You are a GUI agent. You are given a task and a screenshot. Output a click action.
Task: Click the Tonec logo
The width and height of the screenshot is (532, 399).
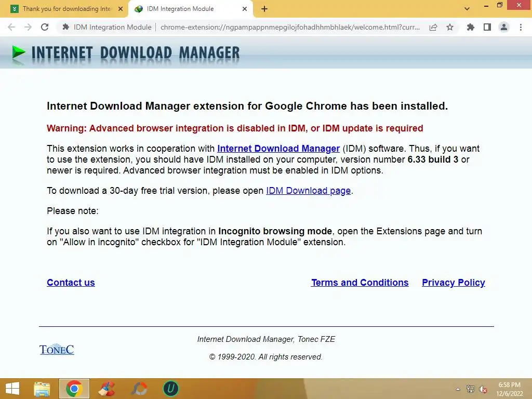(57, 349)
